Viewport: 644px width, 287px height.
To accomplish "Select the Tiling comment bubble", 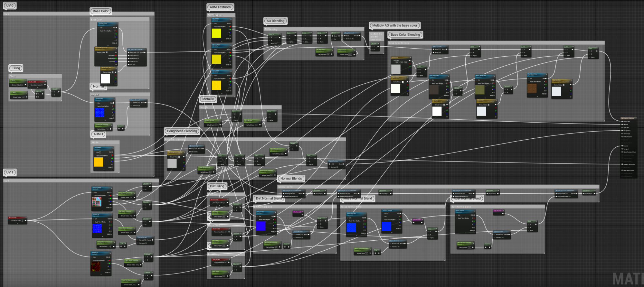I will pos(16,68).
